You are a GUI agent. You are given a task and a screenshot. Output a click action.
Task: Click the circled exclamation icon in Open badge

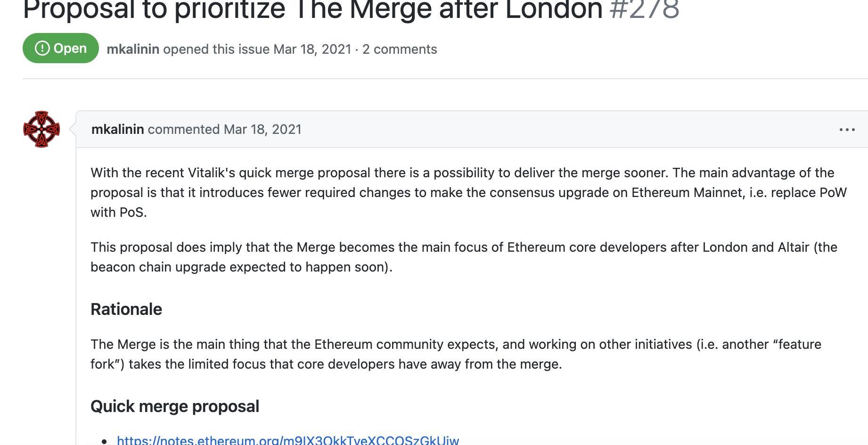tap(42, 48)
